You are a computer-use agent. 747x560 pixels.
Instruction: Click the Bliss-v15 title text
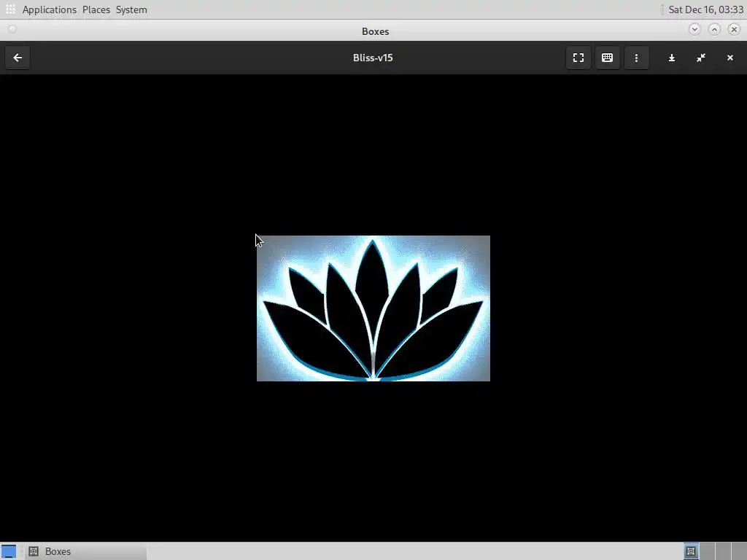pos(373,58)
